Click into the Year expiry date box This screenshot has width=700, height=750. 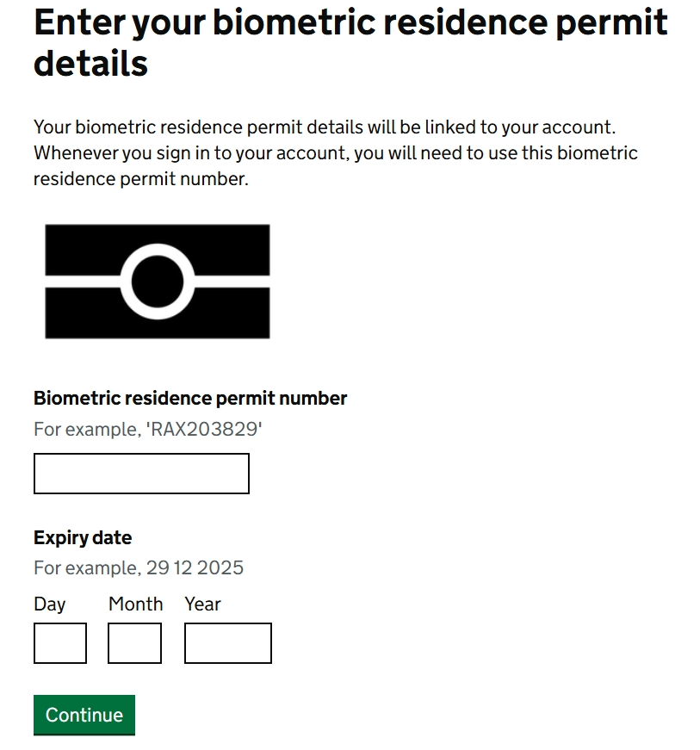coord(228,643)
